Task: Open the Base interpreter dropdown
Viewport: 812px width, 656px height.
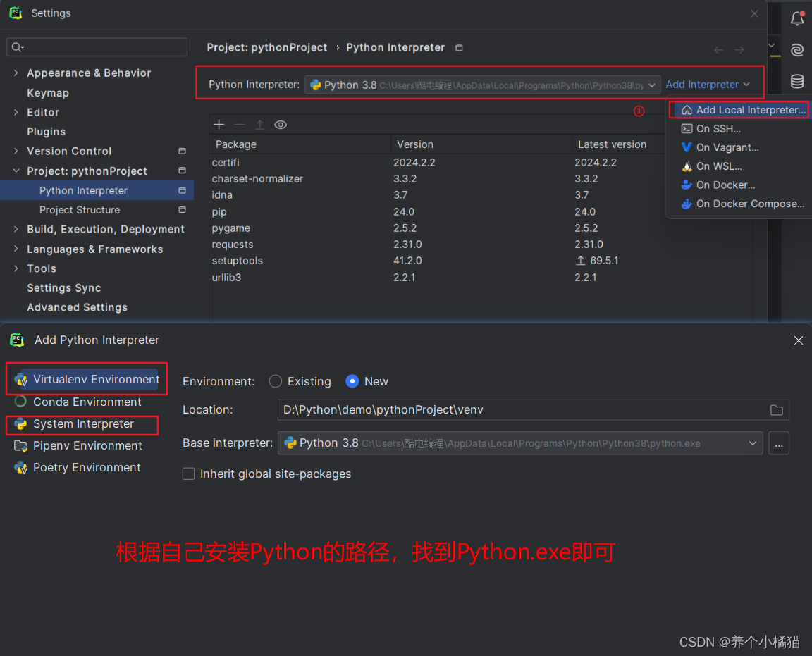Action: point(520,443)
